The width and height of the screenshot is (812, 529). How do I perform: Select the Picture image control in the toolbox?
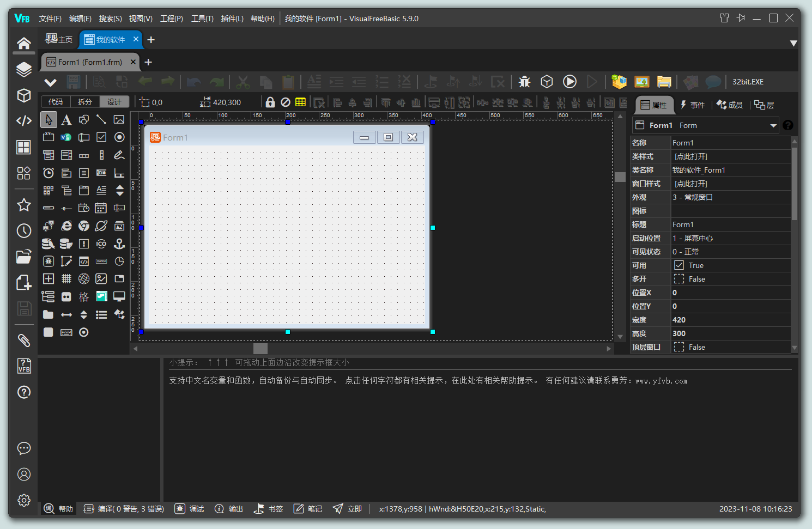pos(119,120)
